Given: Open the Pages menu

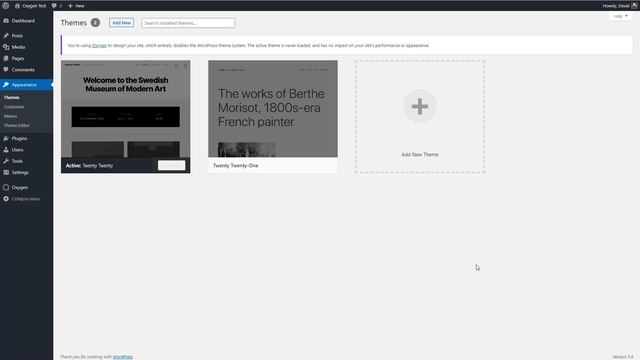Looking at the screenshot, I should tap(18, 59).
